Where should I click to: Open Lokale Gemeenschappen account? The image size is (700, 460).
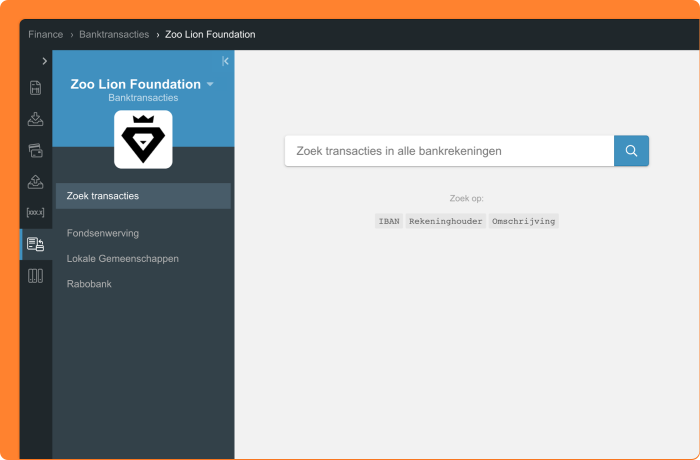[122, 259]
